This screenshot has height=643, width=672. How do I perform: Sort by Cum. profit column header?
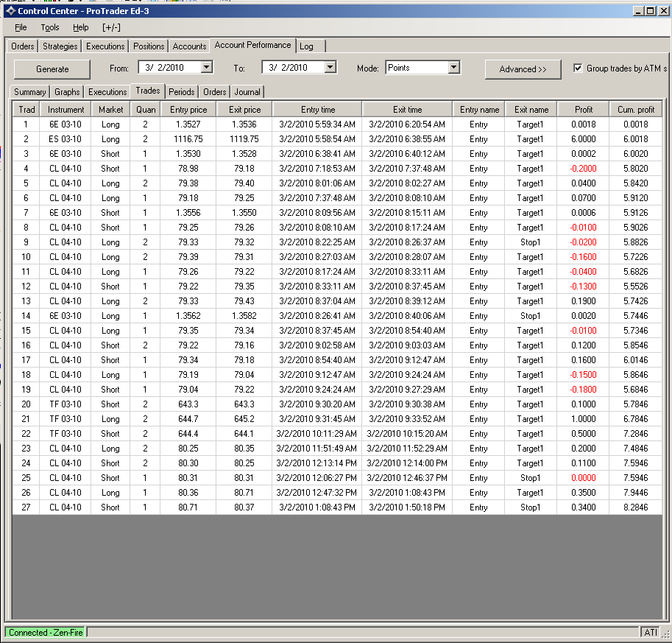point(636,110)
